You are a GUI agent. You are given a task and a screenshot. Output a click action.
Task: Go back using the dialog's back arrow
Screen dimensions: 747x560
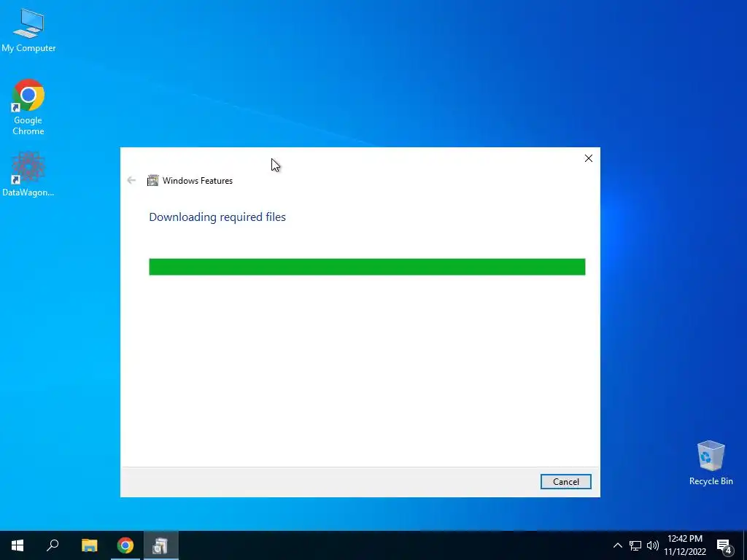[131, 180]
